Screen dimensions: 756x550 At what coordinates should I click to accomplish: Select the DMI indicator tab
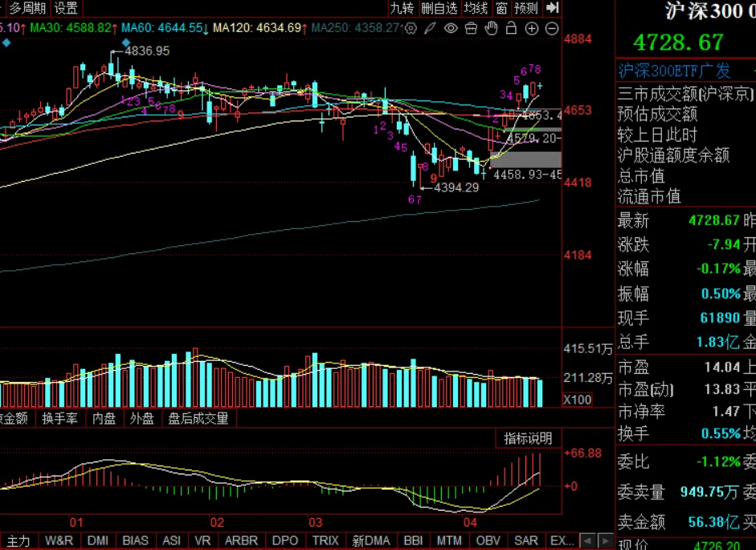(x=98, y=541)
